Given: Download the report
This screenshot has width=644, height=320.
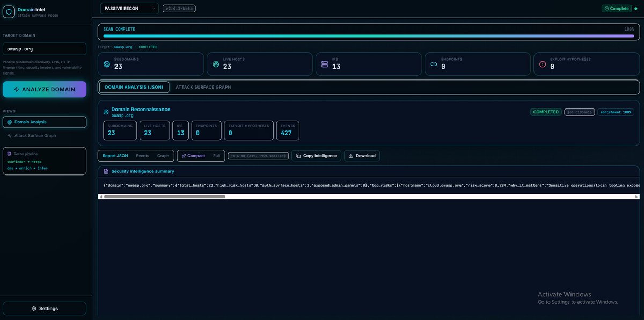Looking at the screenshot, I should point(362,156).
